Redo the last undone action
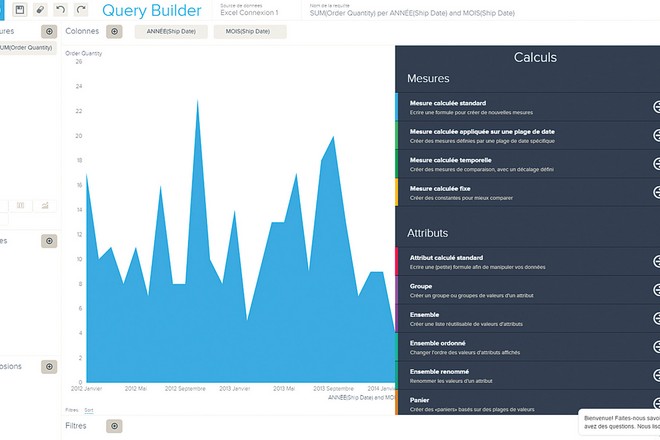Screen dimensions: 660x440 (81, 9)
